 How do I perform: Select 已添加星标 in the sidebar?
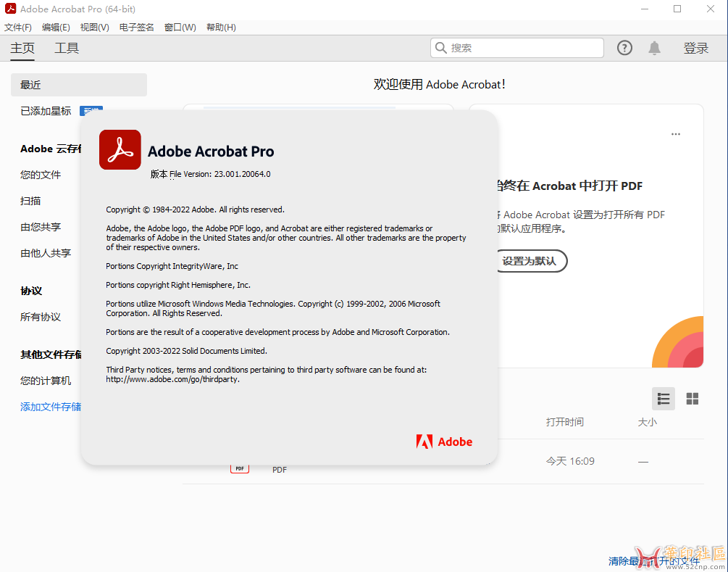click(46, 111)
